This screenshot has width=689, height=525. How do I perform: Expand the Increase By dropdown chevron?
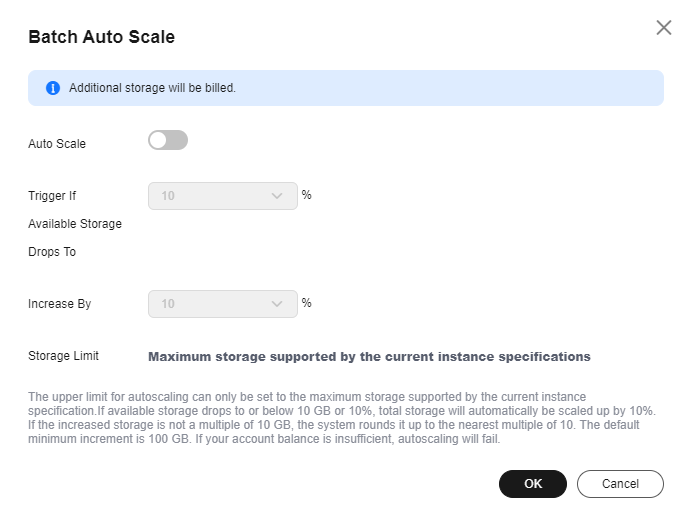pos(277,304)
